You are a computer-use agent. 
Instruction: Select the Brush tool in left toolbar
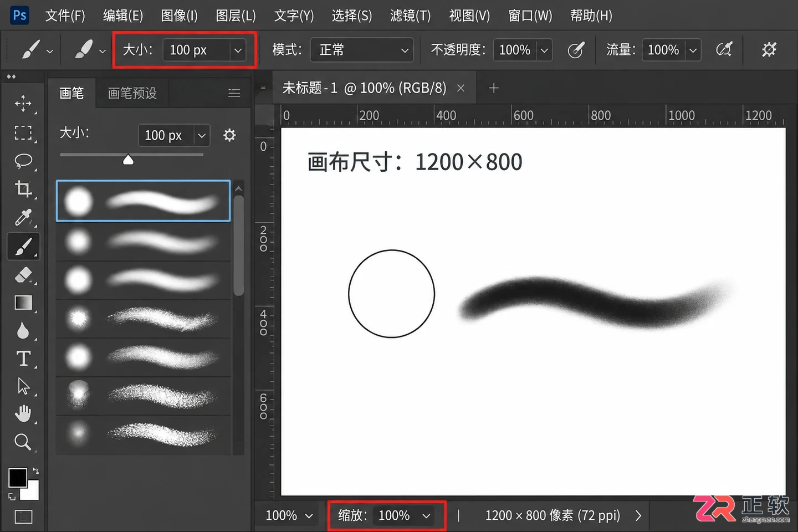pyautogui.click(x=23, y=247)
